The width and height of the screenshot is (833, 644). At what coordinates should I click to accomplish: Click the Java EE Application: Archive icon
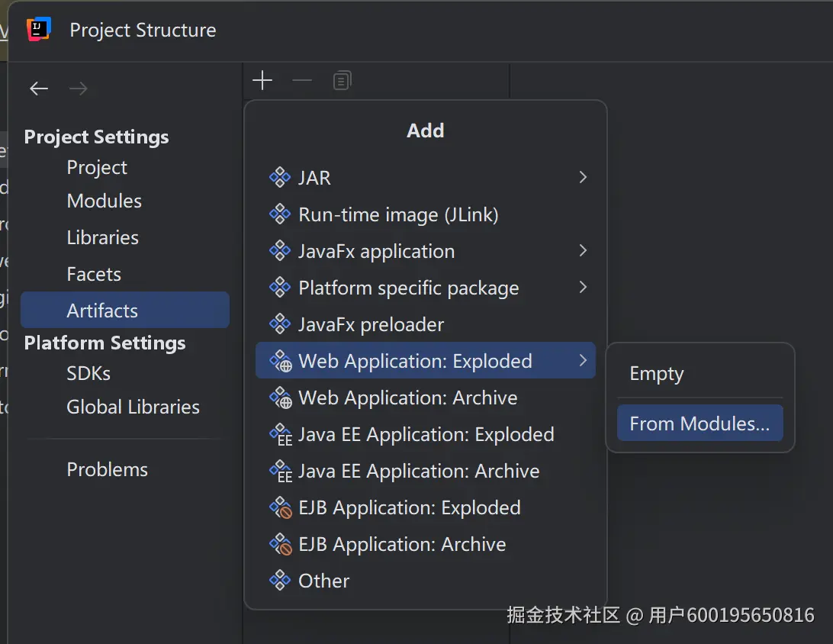click(281, 472)
